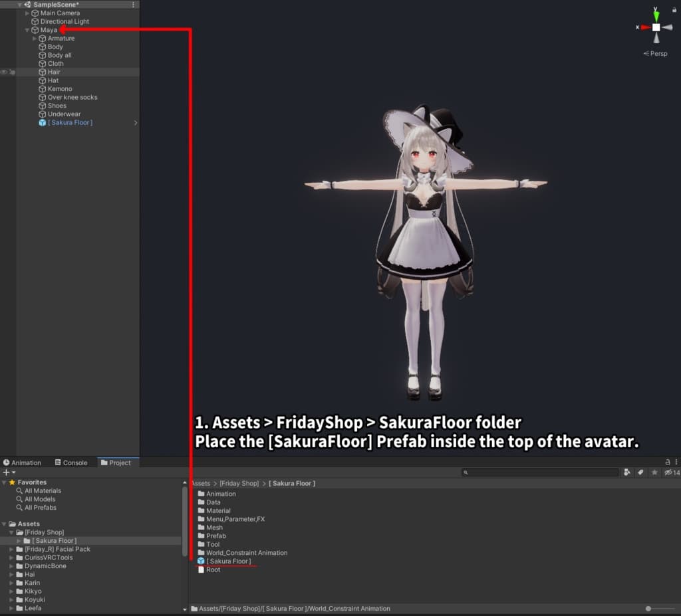
Task: Click the Hat object cube icon
Action: point(42,80)
